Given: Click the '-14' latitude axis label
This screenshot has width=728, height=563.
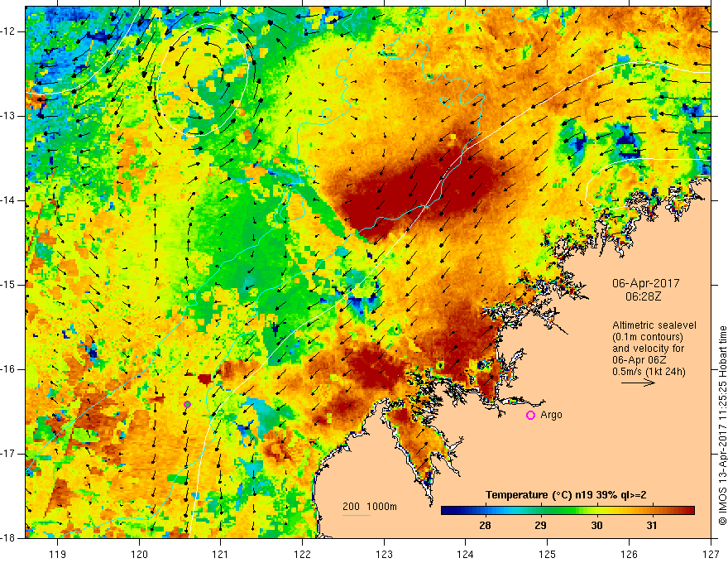Looking at the screenshot, I should [8, 200].
